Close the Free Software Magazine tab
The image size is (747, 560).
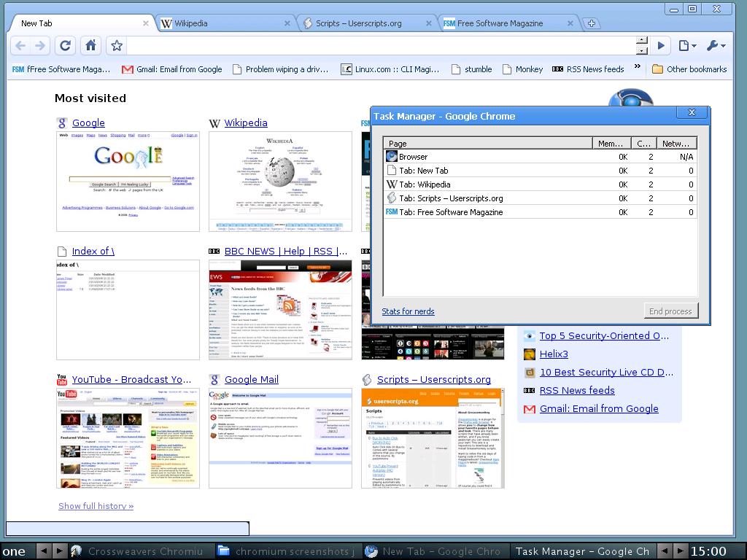coord(570,23)
